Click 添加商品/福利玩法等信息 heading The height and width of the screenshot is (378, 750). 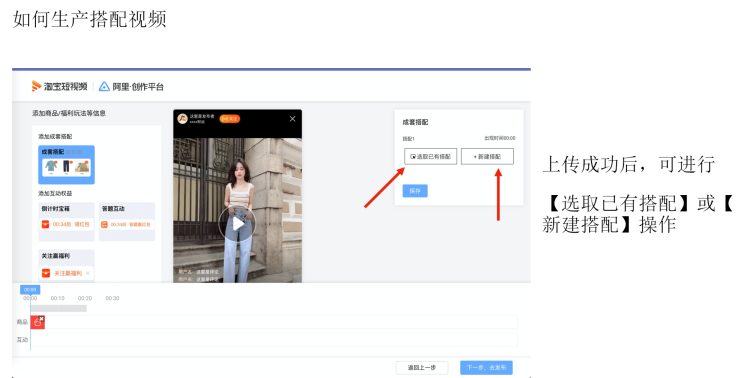click(69, 113)
